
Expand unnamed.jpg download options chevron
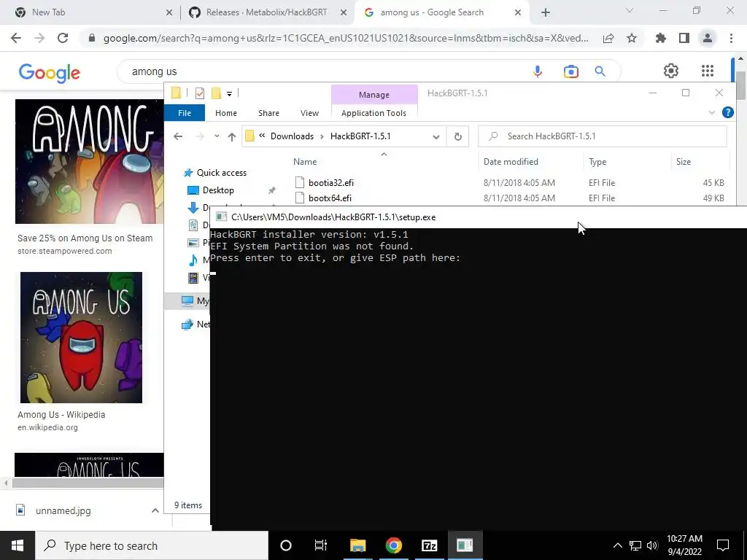click(x=155, y=510)
